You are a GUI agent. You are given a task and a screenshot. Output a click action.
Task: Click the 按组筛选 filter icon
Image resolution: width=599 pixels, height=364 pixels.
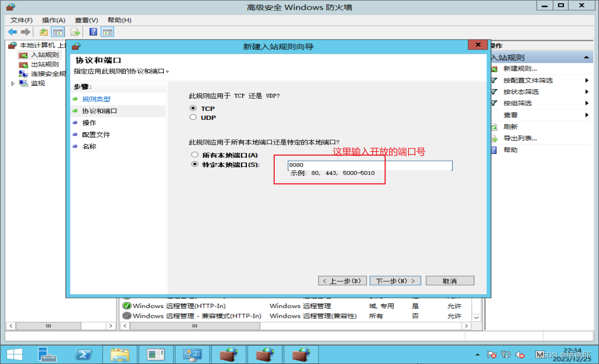(x=494, y=103)
